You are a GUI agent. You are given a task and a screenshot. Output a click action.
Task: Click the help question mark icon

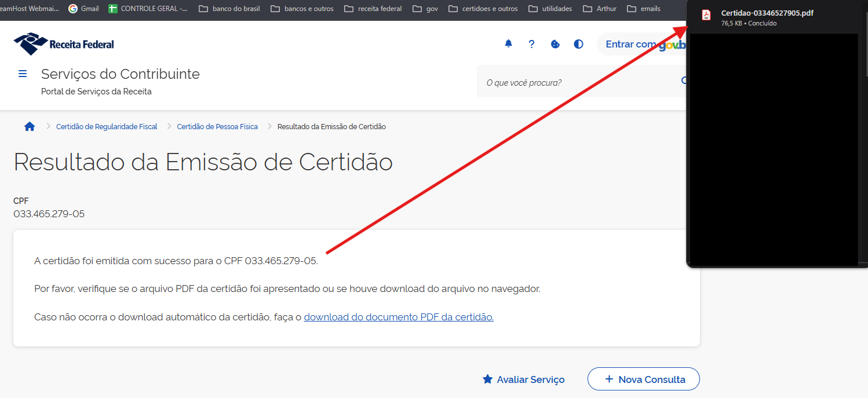[x=531, y=44]
